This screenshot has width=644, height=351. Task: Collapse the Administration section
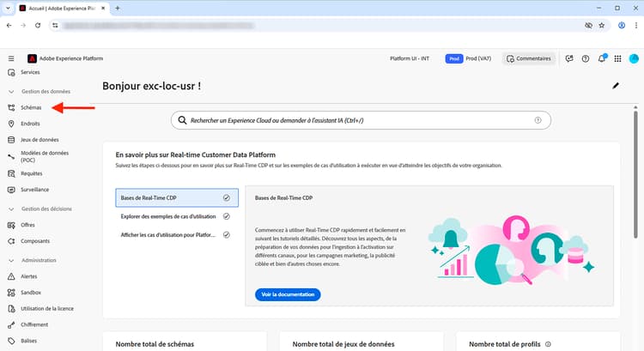coord(11,261)
